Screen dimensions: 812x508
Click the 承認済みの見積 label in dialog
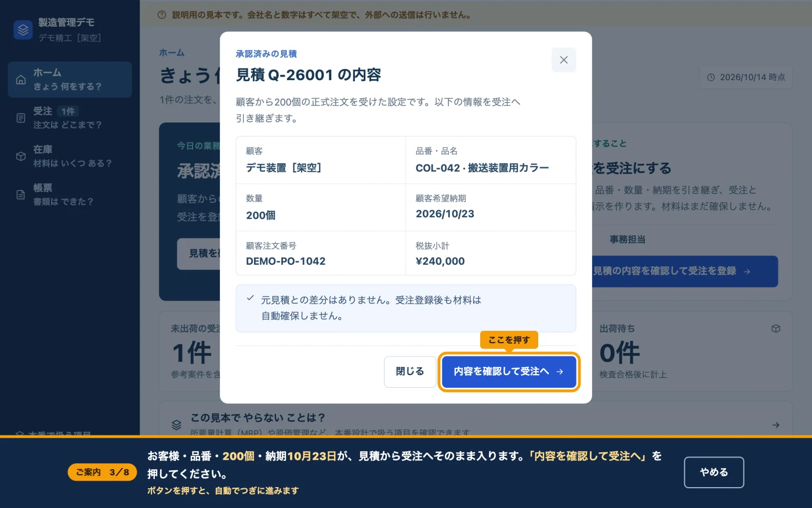tap(266, 54)
